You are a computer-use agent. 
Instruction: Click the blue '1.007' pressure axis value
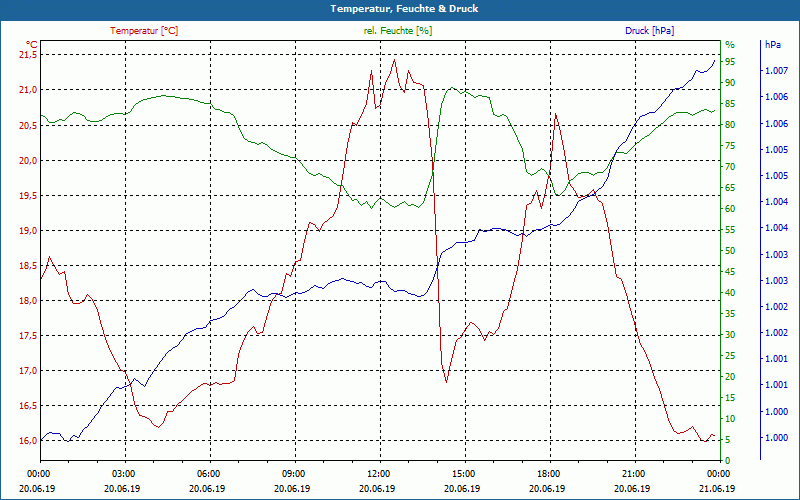pyautogui.click(x=776, y=71)
